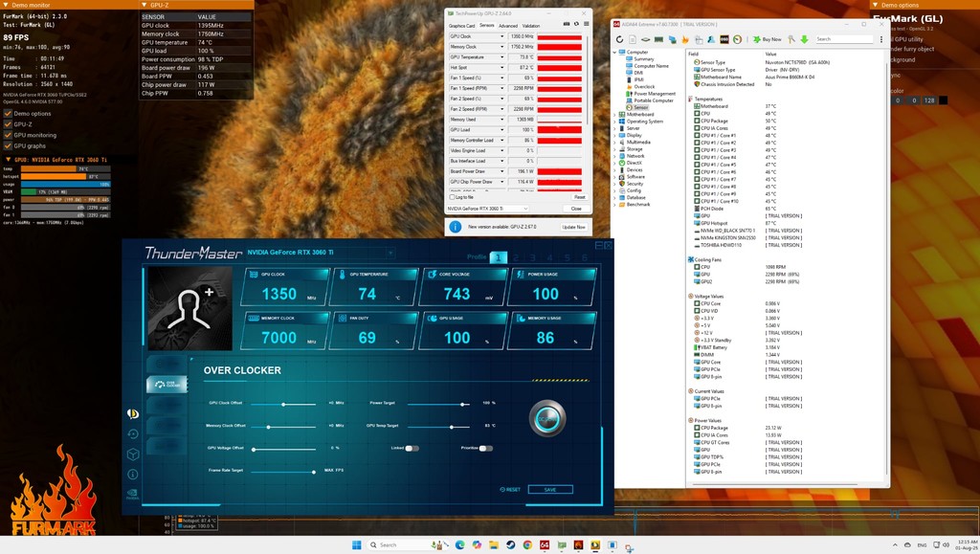
Task: Check the Motherboard temperature box in AIDA64
Action: [x=697, y=106]
